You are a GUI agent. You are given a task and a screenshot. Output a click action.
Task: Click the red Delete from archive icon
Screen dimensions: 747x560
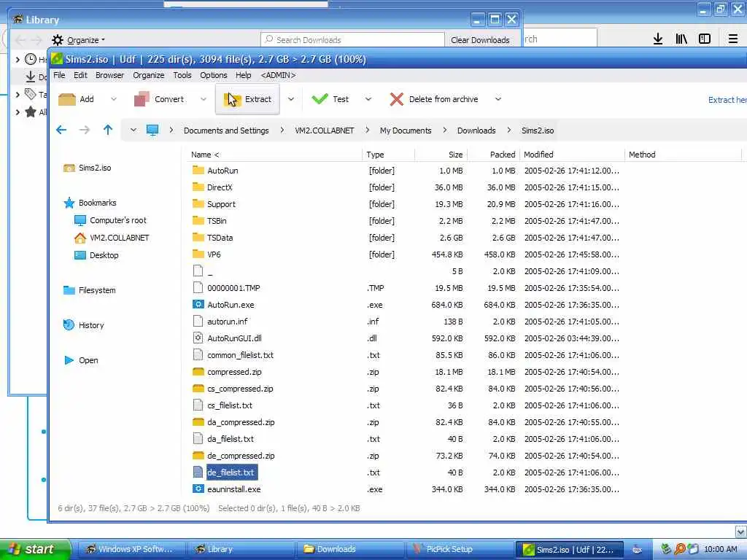point(396,99)
